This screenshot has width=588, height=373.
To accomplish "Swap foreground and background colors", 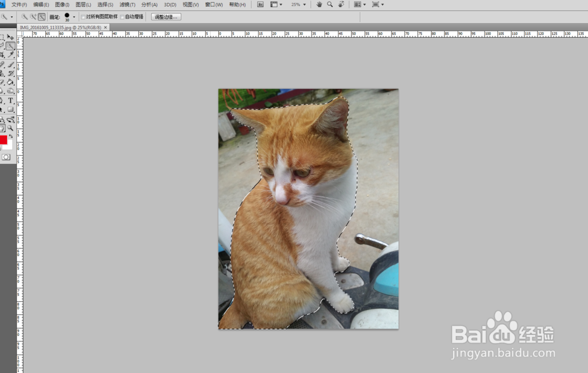I will (11, 136).
